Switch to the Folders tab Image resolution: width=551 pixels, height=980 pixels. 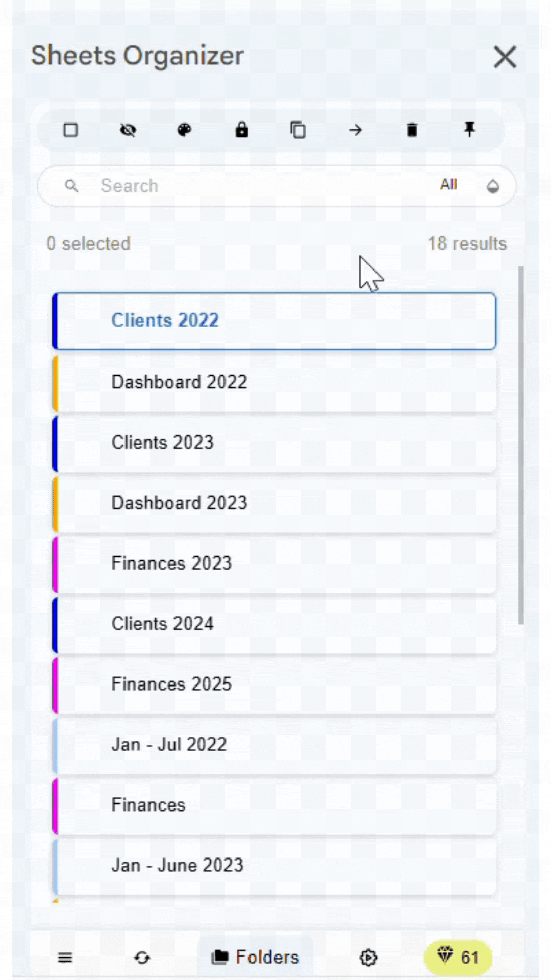pyautogui.click(x=255, y=958)
